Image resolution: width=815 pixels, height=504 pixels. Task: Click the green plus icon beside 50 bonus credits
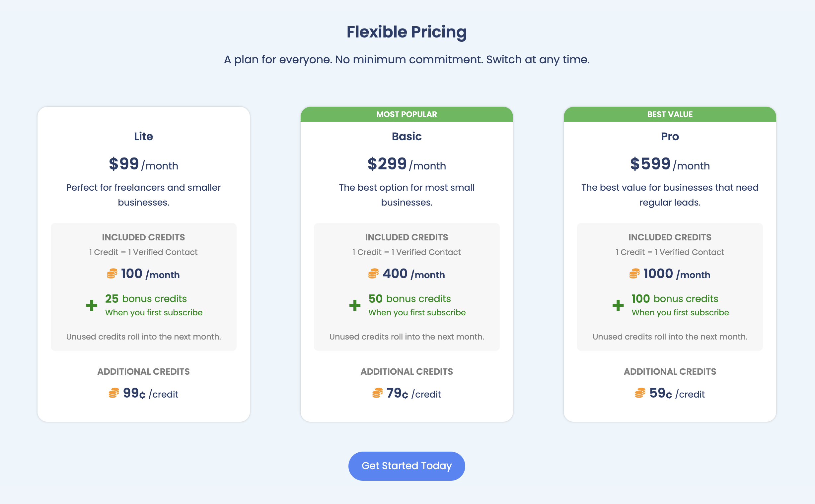click(x=355, y=305)
